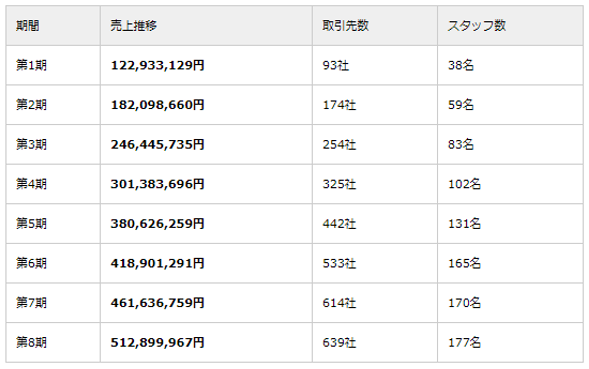
Task: Click the 第8期 row label
Action: (x=32, y=343)
